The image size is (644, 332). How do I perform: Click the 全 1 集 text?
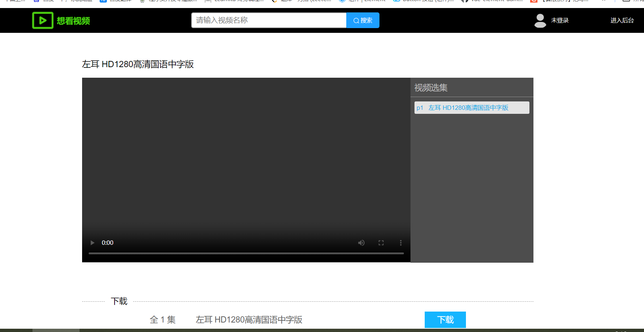(163, 320)
